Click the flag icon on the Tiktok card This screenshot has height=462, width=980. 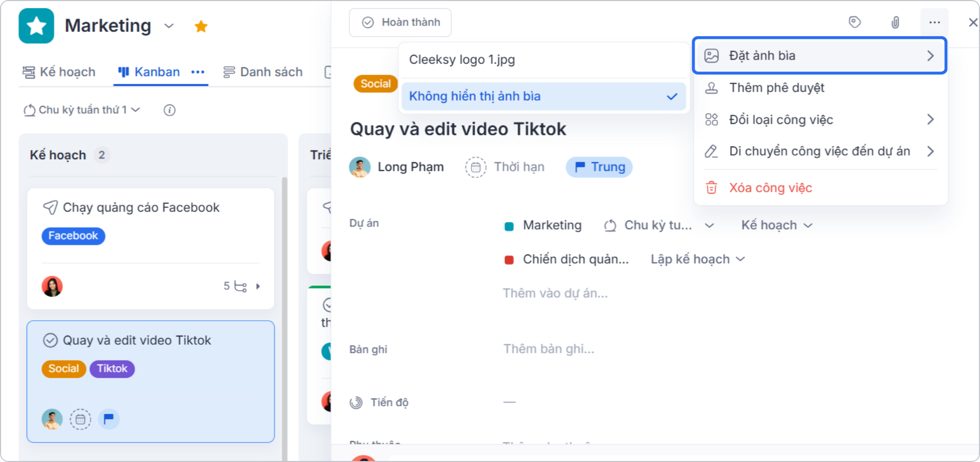click(x=108, y=419)
